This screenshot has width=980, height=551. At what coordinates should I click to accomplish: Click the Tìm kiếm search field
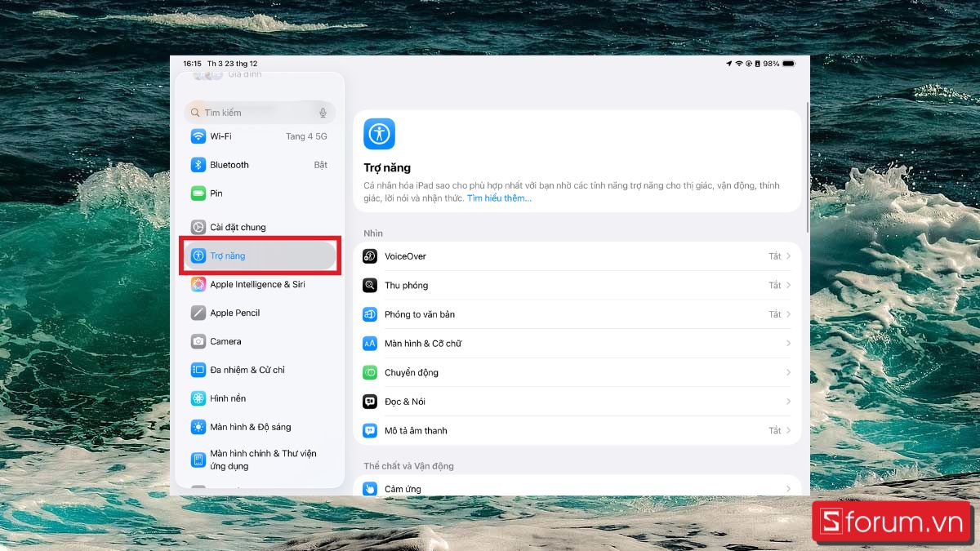click(x=260, y=113)
